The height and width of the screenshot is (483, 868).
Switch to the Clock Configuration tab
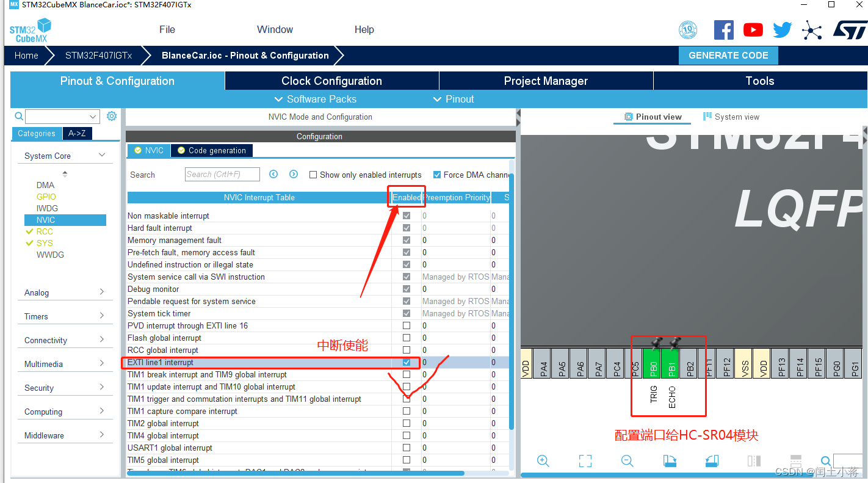point(331,81)
